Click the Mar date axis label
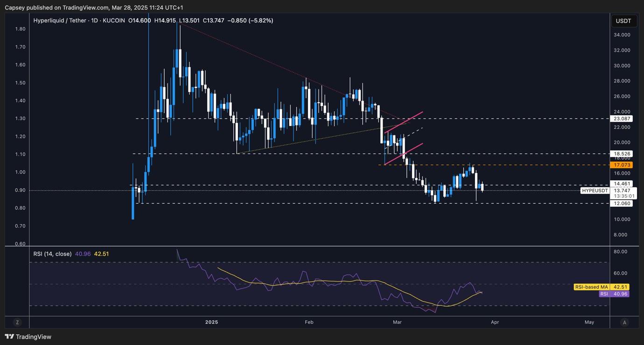The height and width of the screenshot is (345, 644). (x=397, y=322)
